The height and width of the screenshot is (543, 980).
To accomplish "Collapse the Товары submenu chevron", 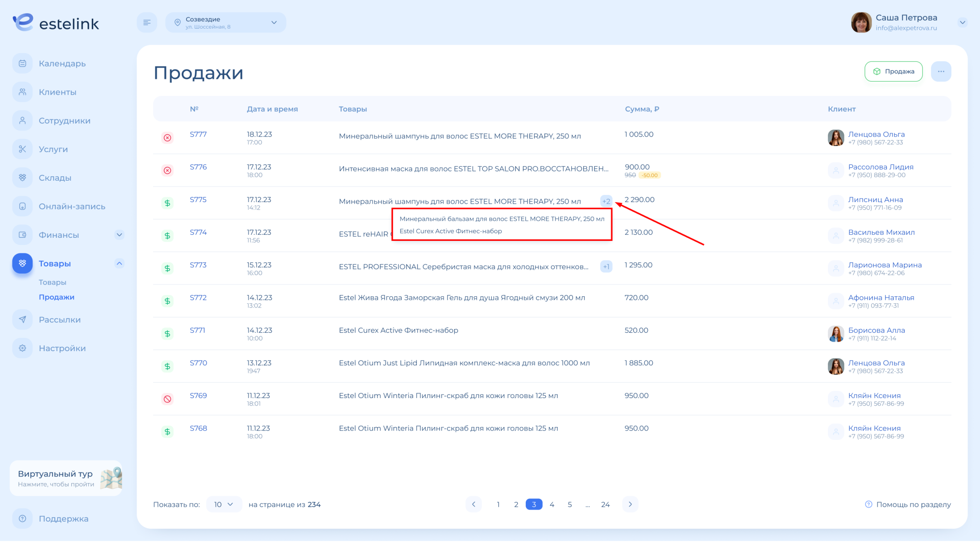I will 119,263.
